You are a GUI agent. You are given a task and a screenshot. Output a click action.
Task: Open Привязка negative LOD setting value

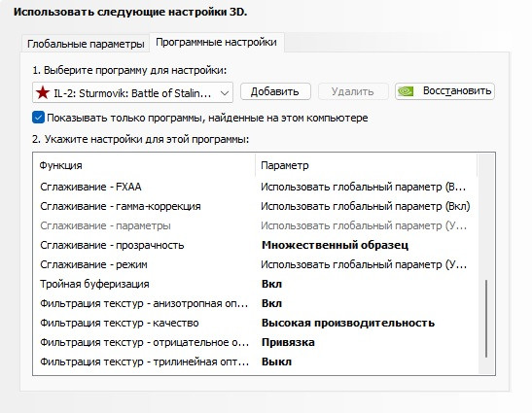tap(288, 342)
